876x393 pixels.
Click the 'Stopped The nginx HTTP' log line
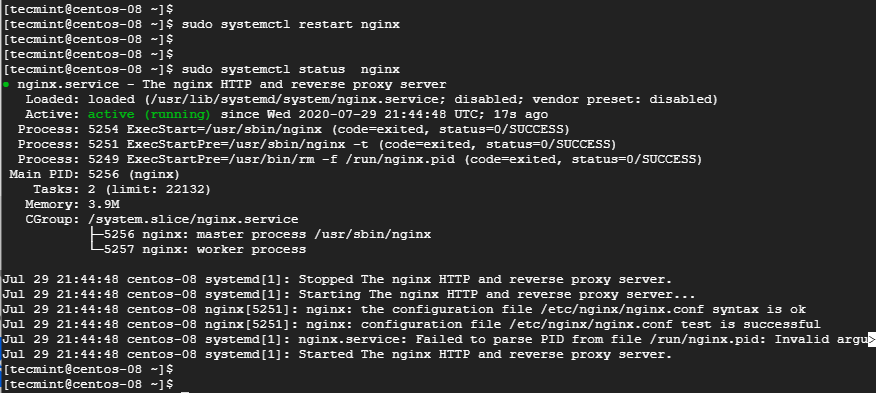(337, 280)
